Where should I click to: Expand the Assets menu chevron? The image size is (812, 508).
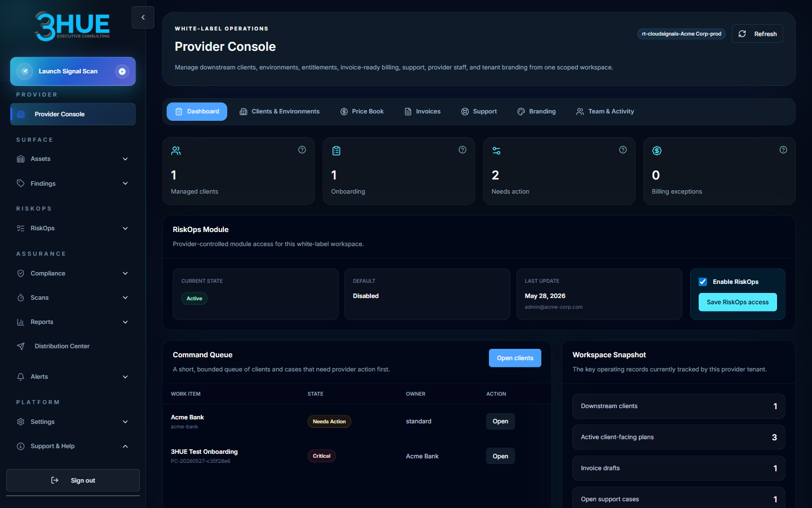pyautogui.click(x=125, y=159)
